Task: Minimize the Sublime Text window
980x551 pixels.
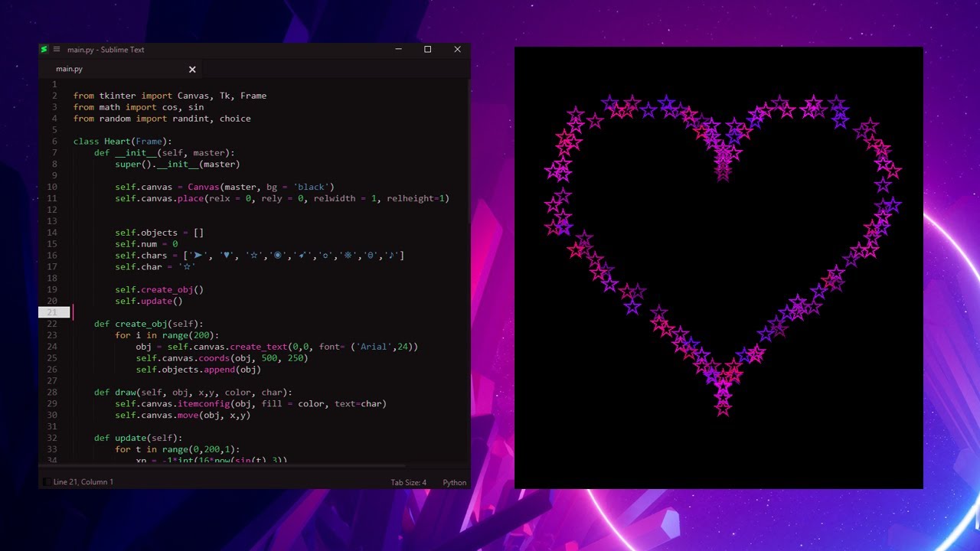Action: click(398, 50)
